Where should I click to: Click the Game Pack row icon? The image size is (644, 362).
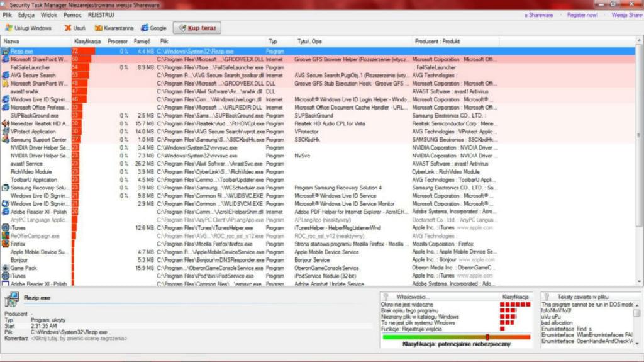pos(5,268)
